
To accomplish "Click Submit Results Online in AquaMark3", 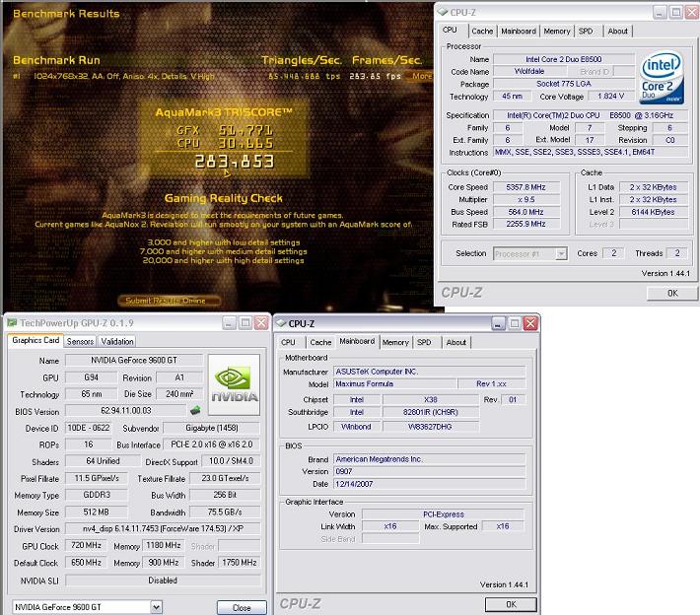I will [x=170, y=301].
